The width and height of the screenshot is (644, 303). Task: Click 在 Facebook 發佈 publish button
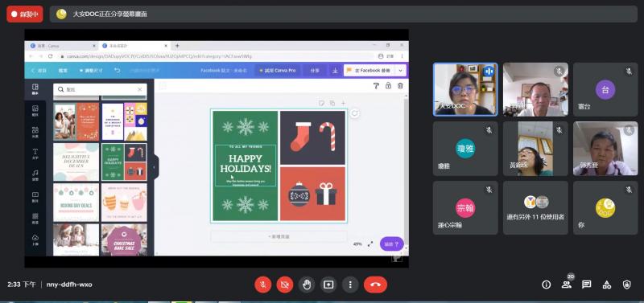point(369,71)
